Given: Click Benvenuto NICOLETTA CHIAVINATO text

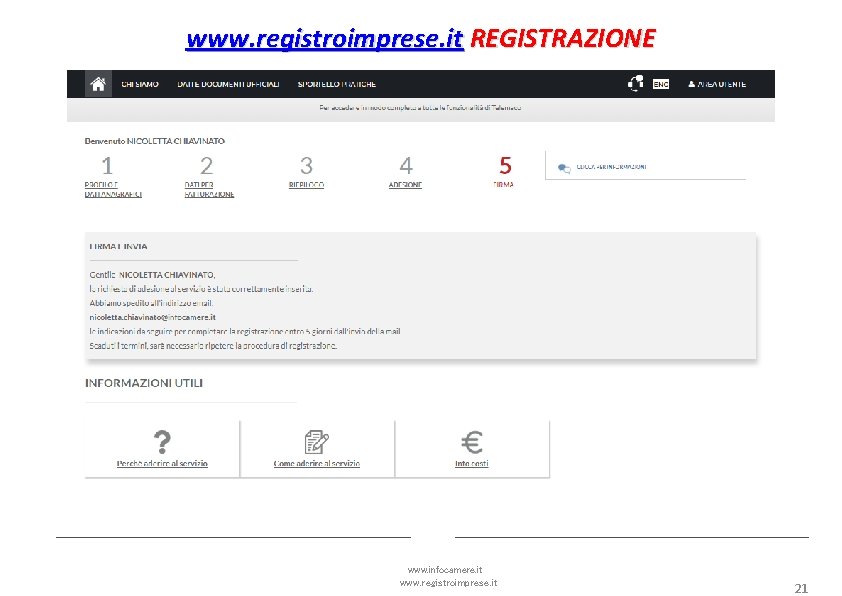Looking at the screenshot, I should coord(155,141).
